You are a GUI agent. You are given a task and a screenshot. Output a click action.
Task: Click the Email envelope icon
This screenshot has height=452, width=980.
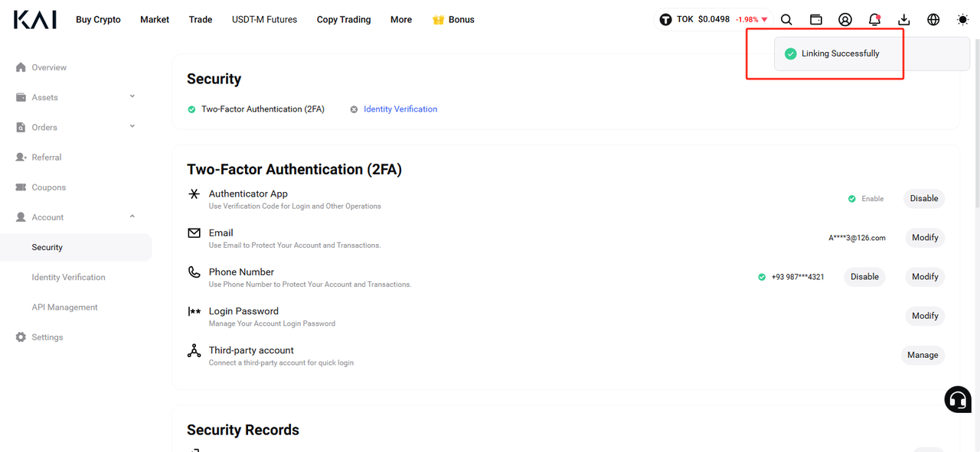point(194,233)
